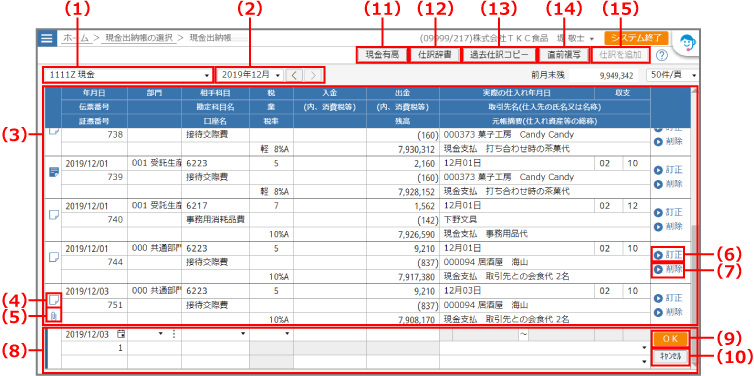Viewport: 754px width, 376px height.
Task: Open calendar picker in entry row
Action: [x=121, y=334]
